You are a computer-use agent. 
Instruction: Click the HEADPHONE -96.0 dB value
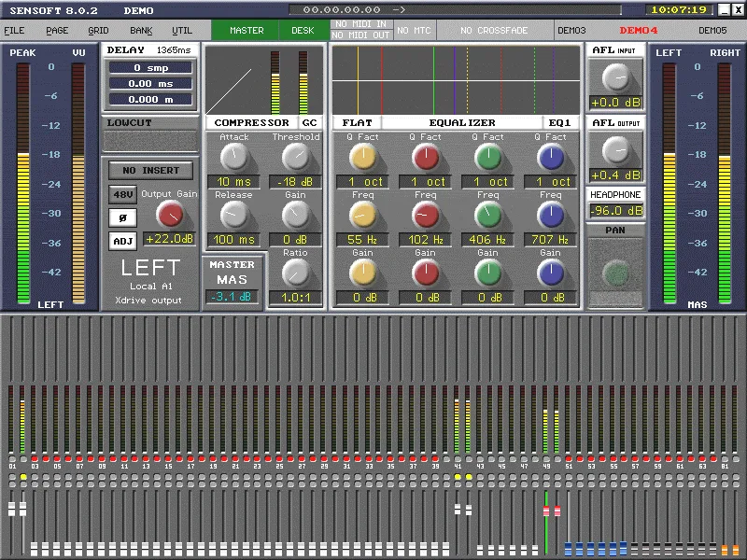click(x=616, y=211)
